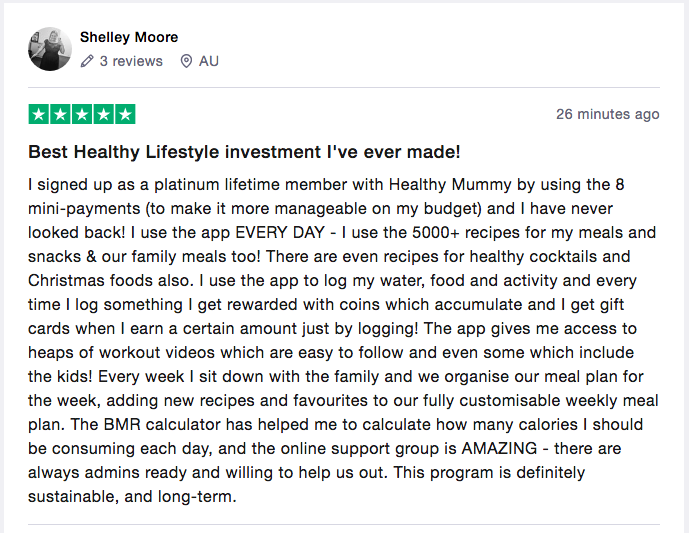689x533 pixels.
Task: Open the '3 reviews' count
Action: (131, 61)
